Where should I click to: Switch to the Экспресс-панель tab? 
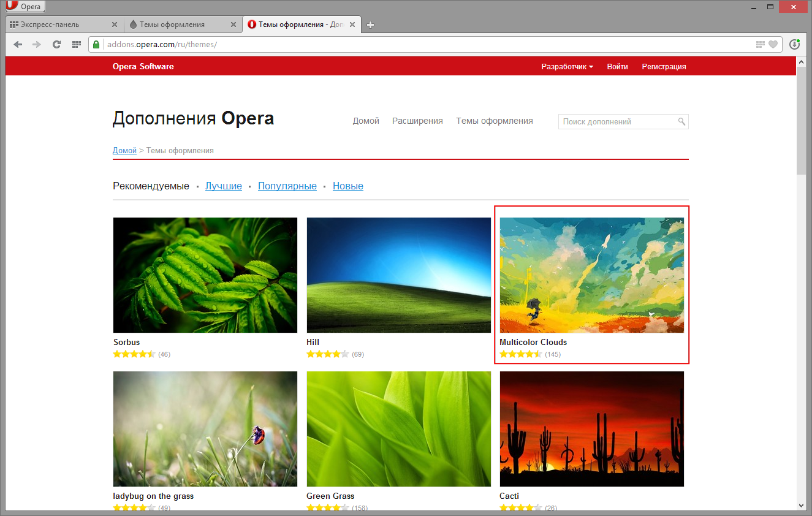click(64, 25)
